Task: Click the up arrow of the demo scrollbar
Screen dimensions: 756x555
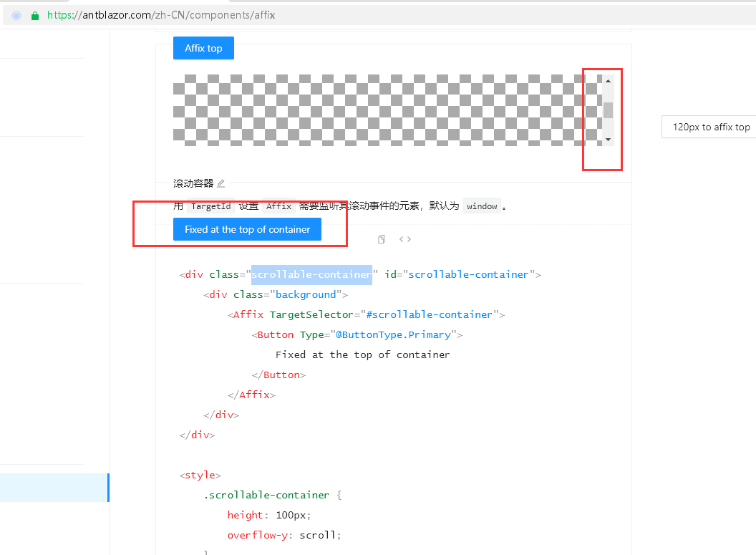Action: (609, 79)
